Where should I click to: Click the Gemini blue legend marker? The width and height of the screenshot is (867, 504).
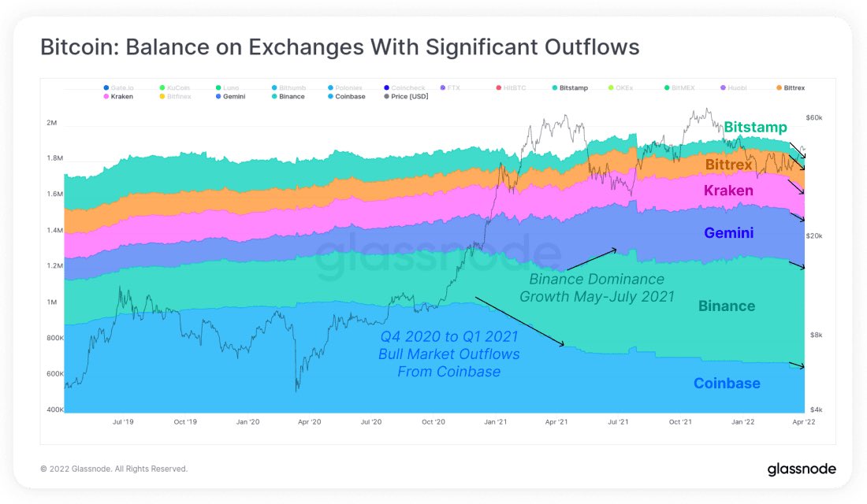(217, 96)
